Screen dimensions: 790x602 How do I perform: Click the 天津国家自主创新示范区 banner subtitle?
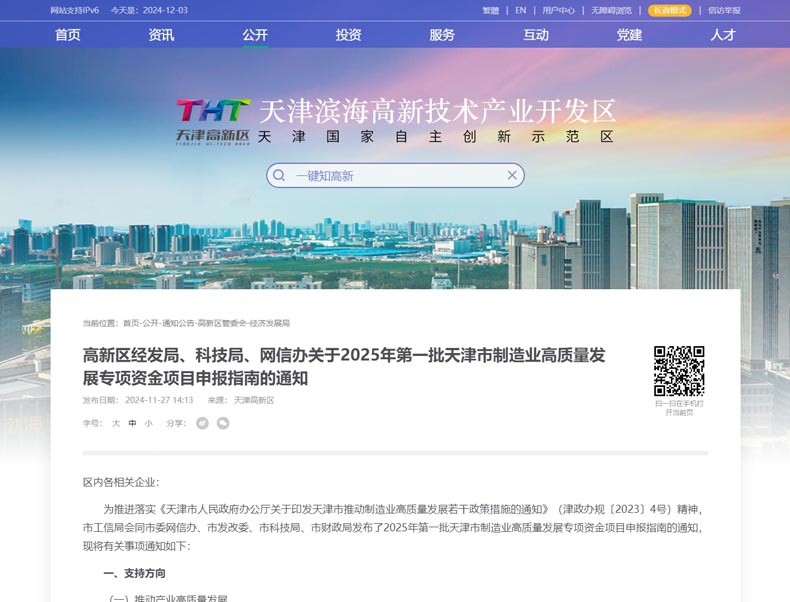coord(435,137)
